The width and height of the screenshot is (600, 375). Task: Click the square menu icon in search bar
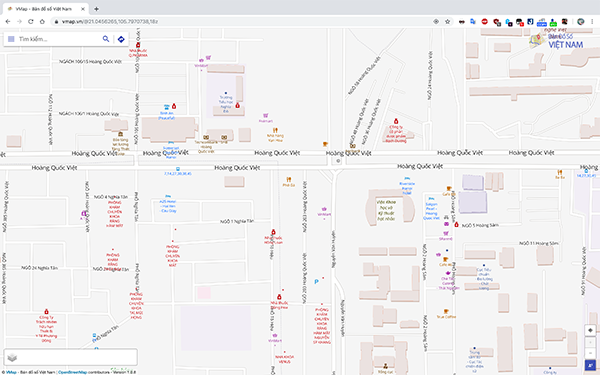[11, 39]
